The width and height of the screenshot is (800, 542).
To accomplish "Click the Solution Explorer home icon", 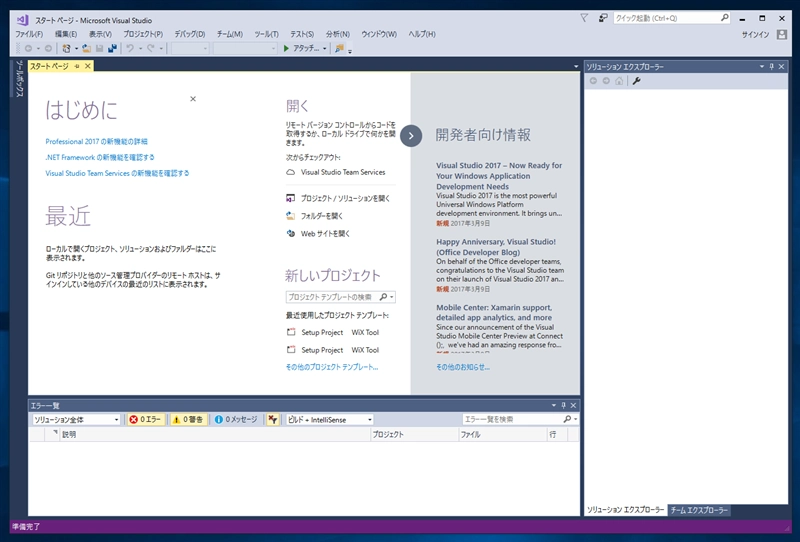I will [619, 81].
